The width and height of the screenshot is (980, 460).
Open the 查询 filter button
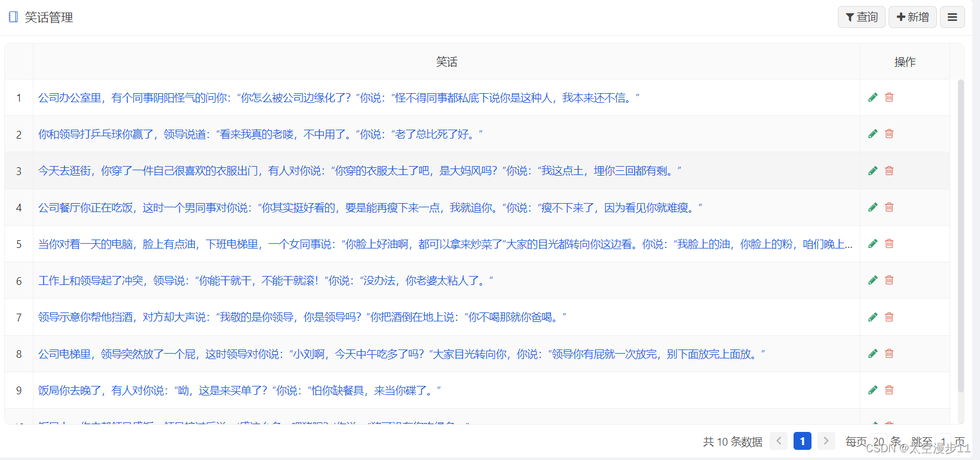pyautogui.click(x=862, y=17)
